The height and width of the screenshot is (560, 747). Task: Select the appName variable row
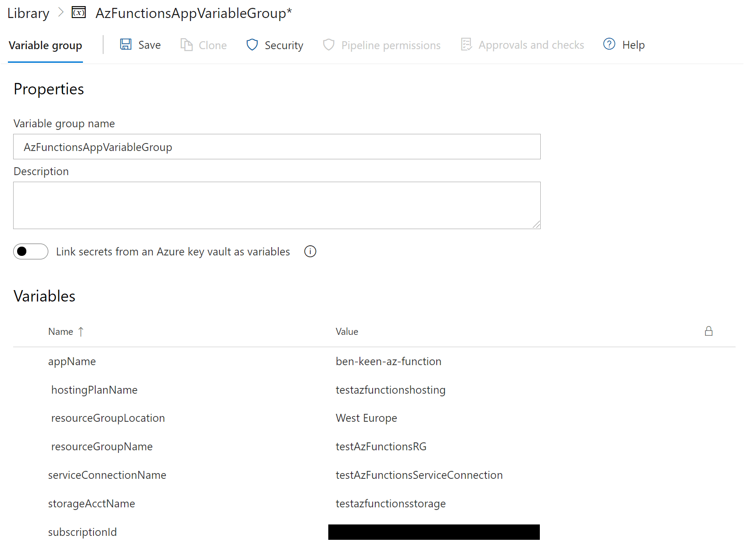pos(72,362)
